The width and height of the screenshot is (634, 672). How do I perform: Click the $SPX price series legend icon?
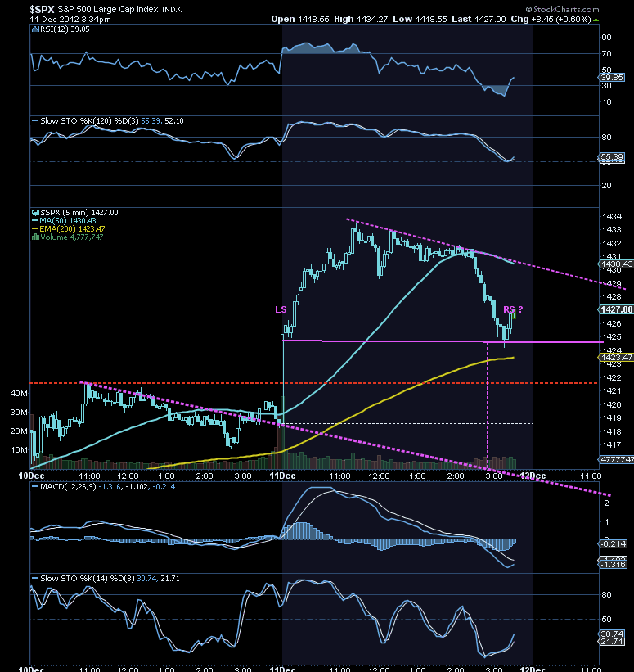click(x=36, y=213)
